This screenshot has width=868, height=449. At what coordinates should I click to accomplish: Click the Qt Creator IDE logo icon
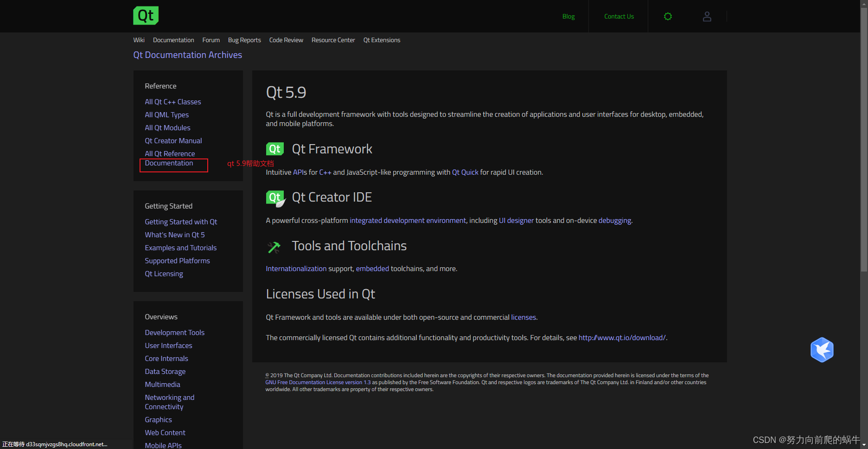(x=275, y=198)
